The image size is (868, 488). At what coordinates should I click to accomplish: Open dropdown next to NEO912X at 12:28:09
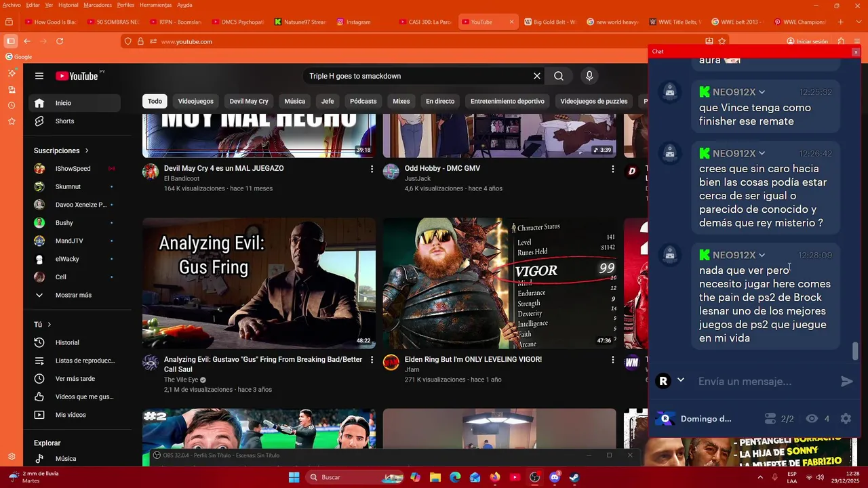pos(762,256)
